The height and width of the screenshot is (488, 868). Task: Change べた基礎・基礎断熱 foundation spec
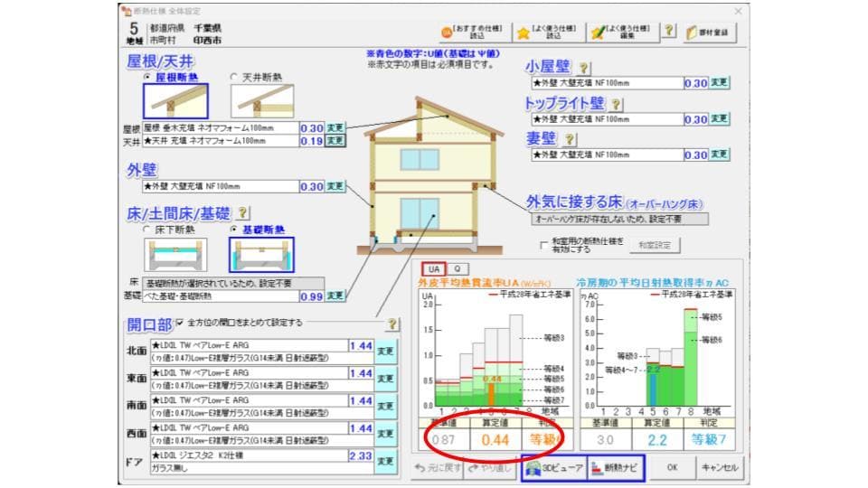coord(335,296)
